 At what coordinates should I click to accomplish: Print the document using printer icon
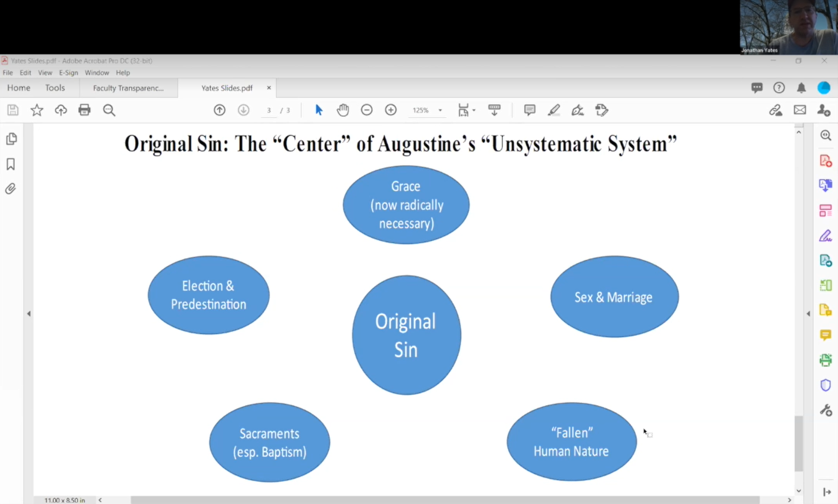84,110
